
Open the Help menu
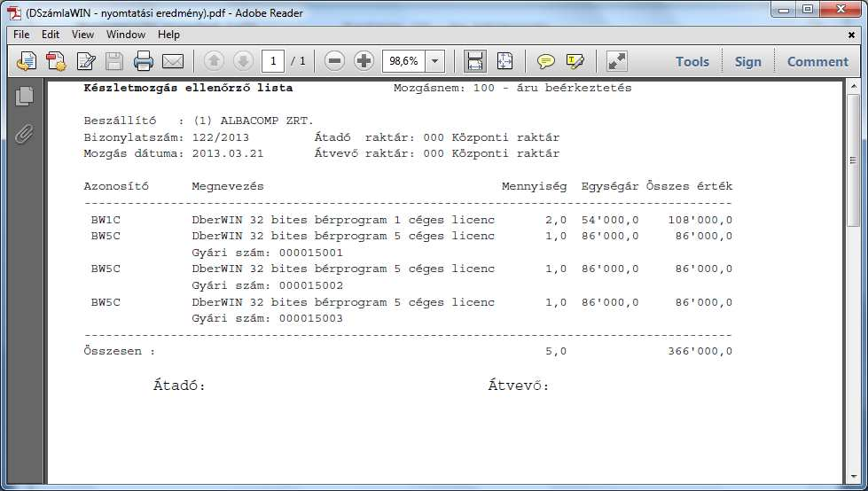pos(168,35)
